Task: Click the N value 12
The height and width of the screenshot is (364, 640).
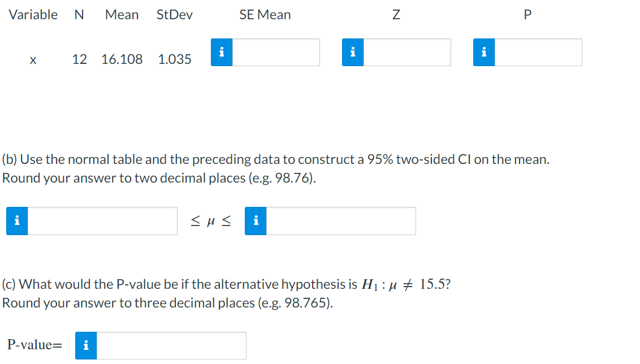Action: click(x=80, y=59)
